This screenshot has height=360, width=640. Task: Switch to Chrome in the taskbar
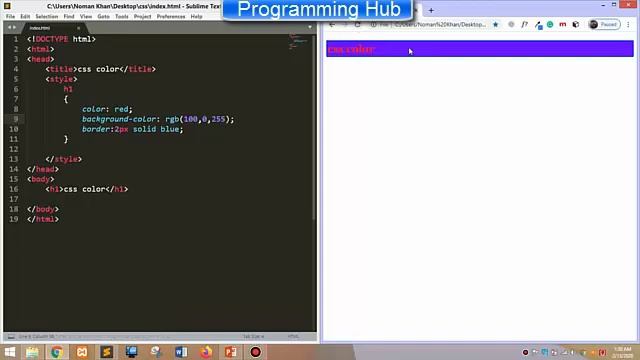pos(57,352)
